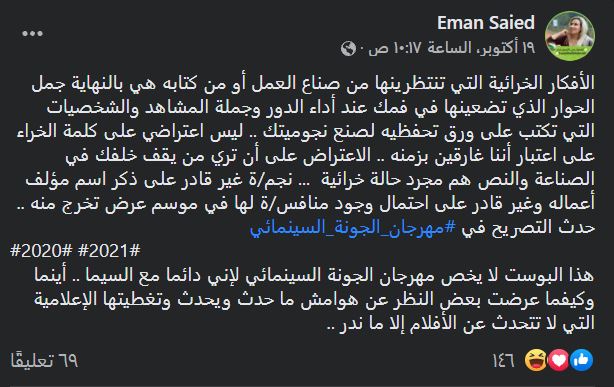Click the #2020 hashtag
Viewport: 614px width, 387px height.
[x=41, y=251]
